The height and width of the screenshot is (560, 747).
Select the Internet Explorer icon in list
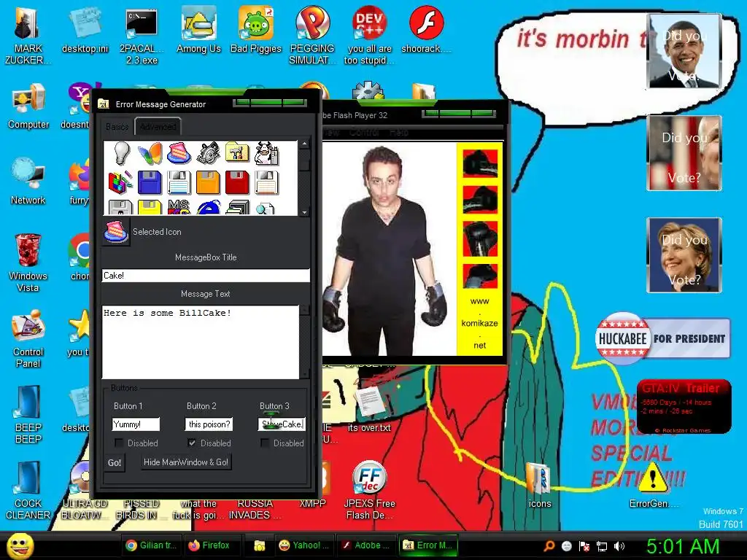click(x=208, y=208)
